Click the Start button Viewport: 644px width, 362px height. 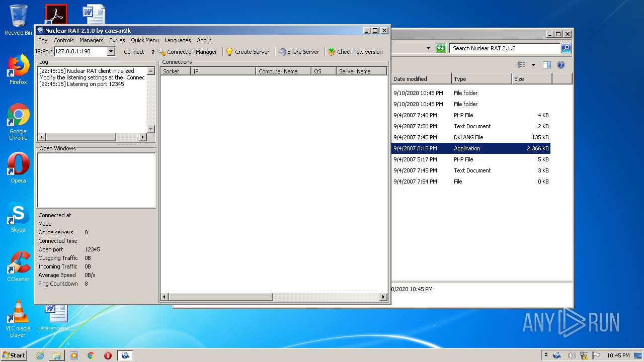pos(14,355)
